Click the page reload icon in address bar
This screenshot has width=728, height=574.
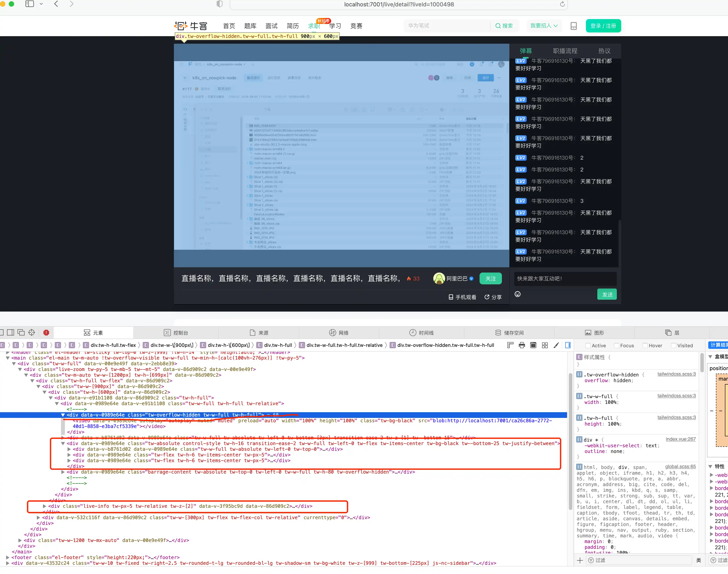562,4
